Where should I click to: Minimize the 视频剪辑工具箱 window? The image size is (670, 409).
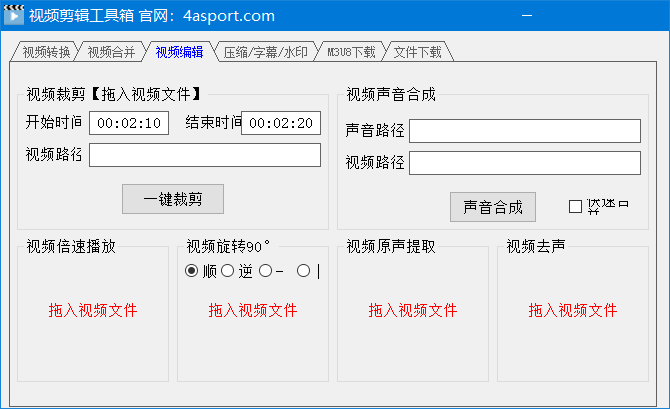tap(527, 15)
